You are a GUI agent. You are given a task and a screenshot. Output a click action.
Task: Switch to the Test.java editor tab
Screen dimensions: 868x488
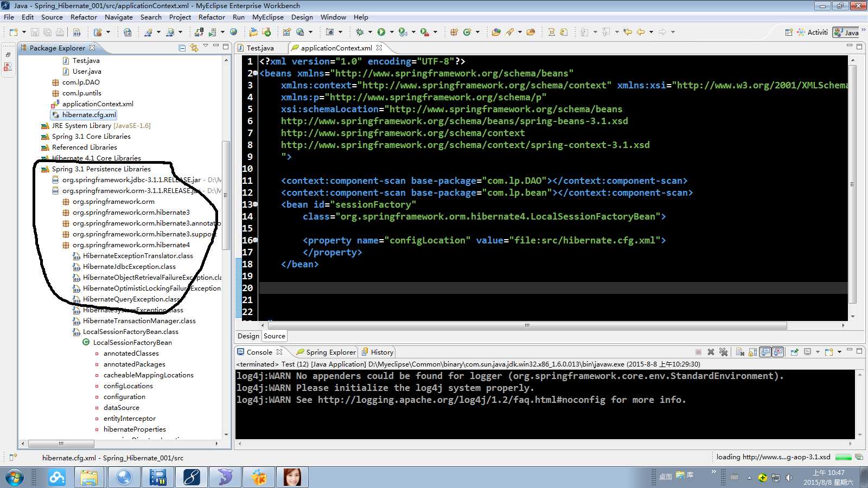pyautogui.click(x=260, y=48)
